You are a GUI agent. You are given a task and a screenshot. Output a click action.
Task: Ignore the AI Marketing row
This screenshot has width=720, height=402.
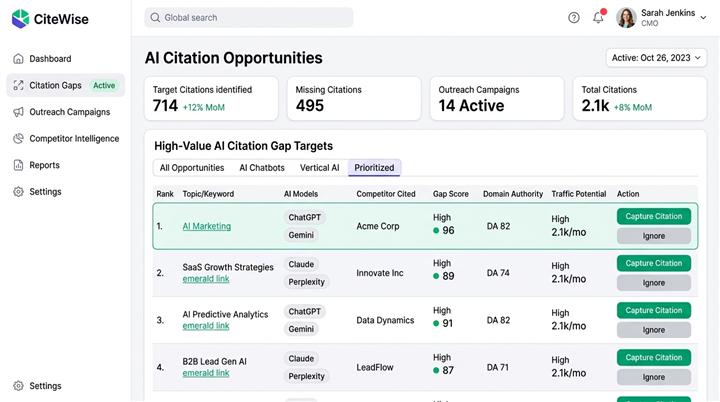pyautogui.click(x=653, y=236)
